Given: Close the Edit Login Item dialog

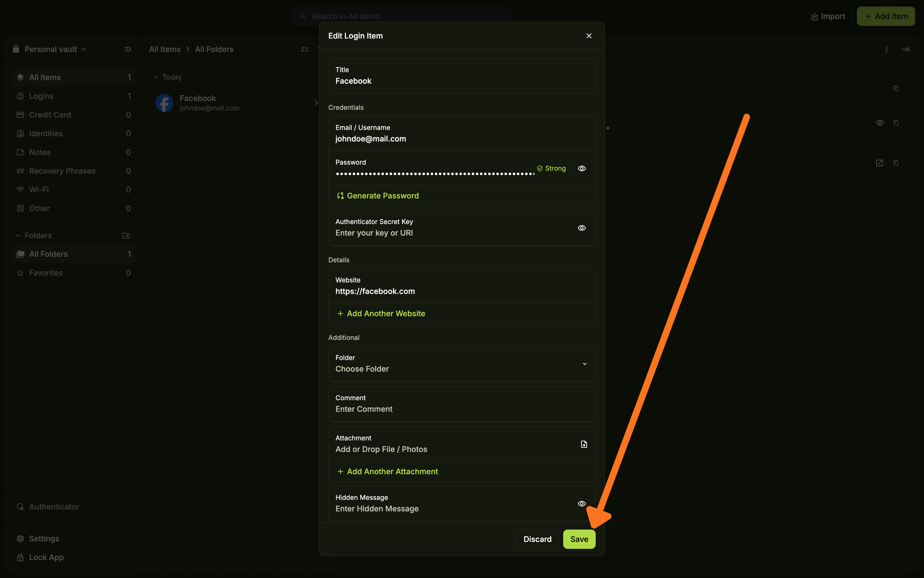Looking at the screenshot, I should 589,36.
